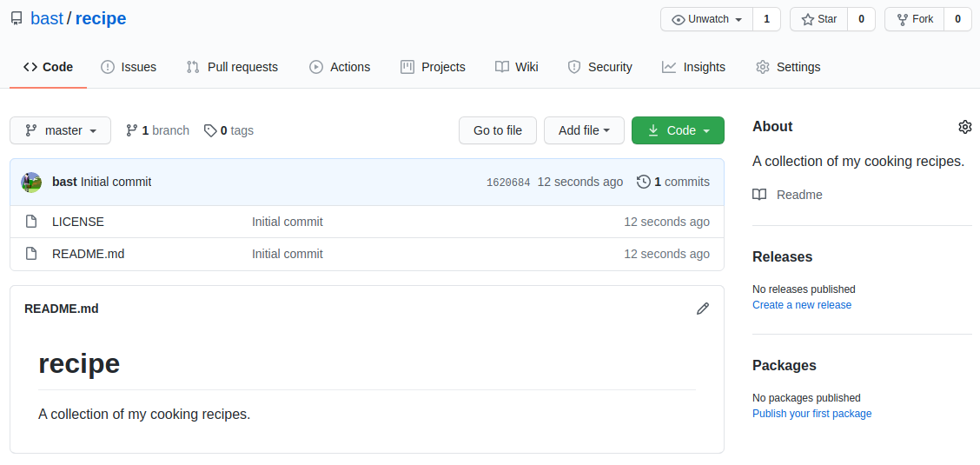Click the LICENSE file icon
This screenshot has width=980, height=465.
[31, 222]
